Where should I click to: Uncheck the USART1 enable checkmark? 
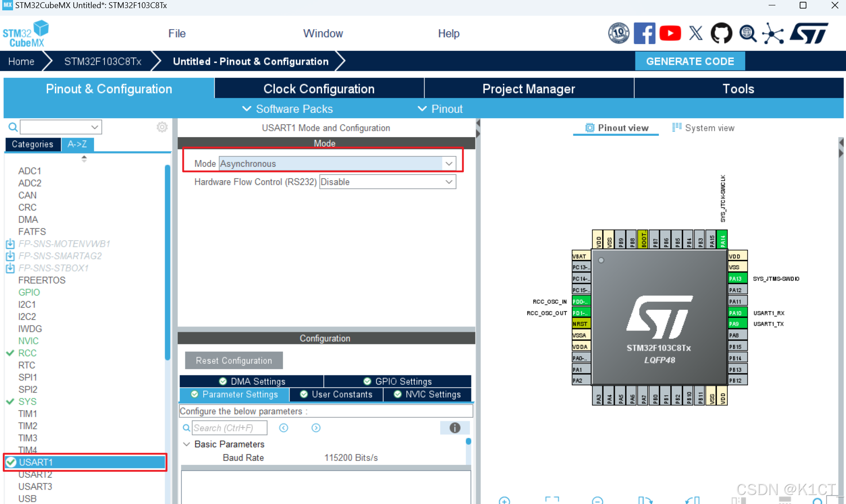pyautogui.click(x=10, y=462)
